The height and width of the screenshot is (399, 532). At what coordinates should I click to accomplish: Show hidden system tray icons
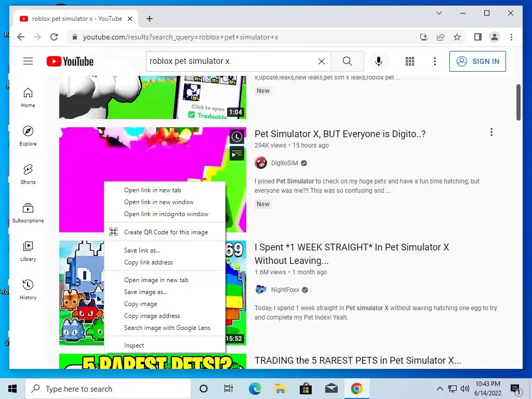[x=440, y=389]
